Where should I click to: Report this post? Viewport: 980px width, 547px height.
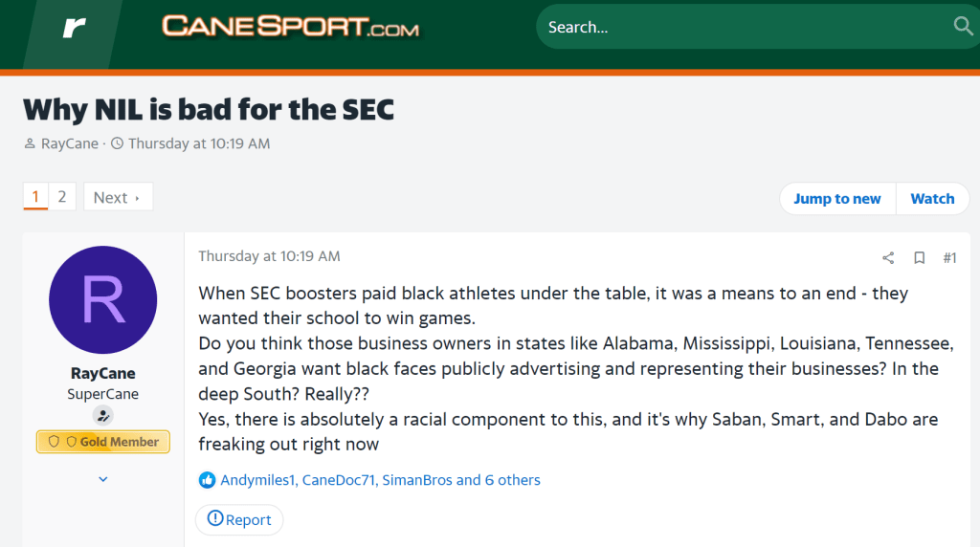[x=239, y=520]
